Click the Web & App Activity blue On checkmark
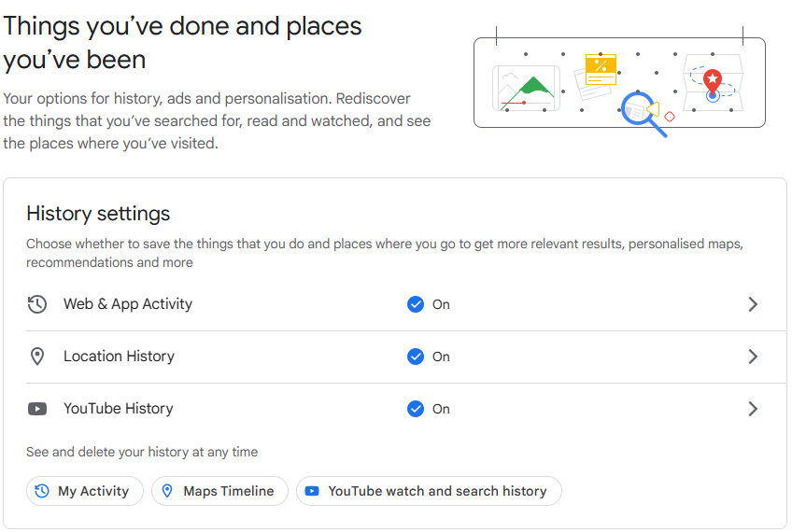 (x=416, y=304)
